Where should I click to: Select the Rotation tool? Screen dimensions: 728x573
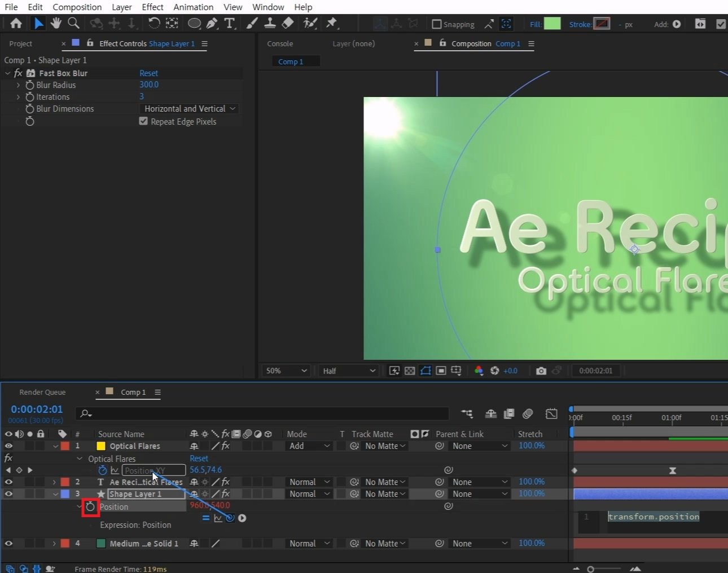point(154,23)
